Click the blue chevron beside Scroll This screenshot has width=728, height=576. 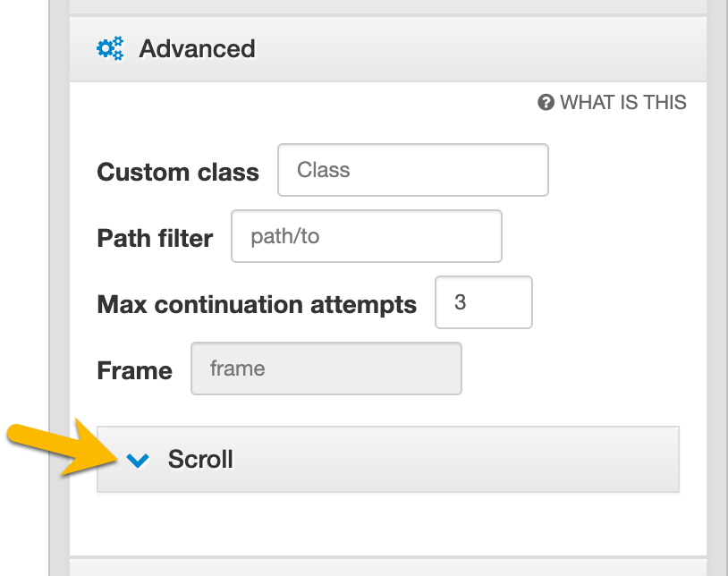(137, 460)
